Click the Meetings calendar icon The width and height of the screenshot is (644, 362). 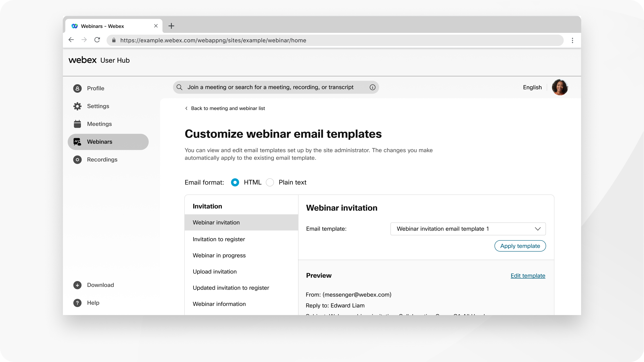point(77,123)
